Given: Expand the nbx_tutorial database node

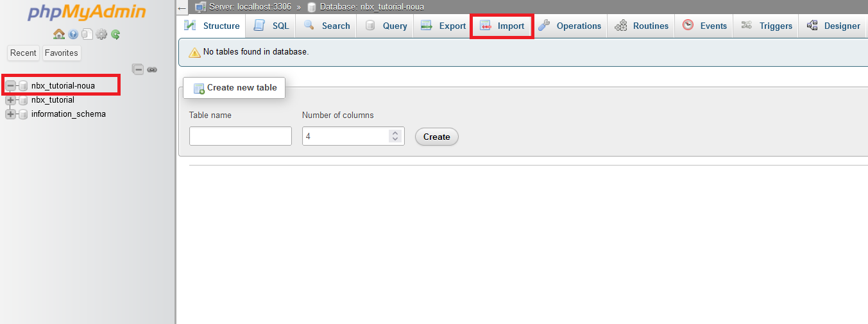Looking at the screenshot, I should (10, 100).
